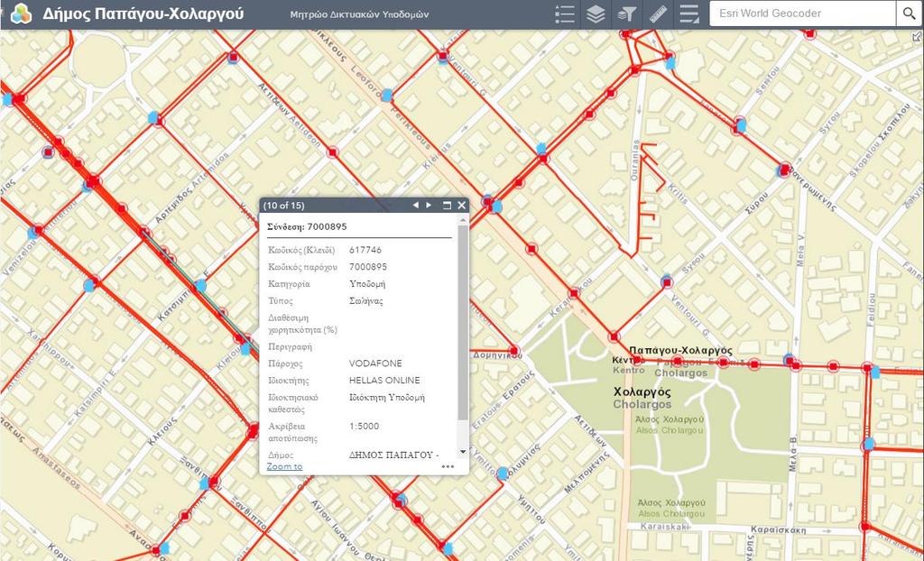Click the magnifier search button

908,14
